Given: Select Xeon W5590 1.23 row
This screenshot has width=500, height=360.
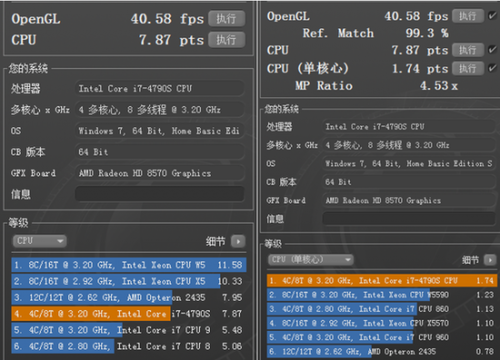Looking at the screenshot, I should coord(382,295).
